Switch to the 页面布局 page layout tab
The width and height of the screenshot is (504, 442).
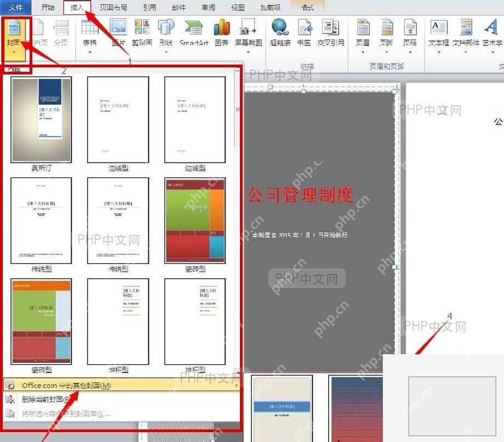coord(113,7)
